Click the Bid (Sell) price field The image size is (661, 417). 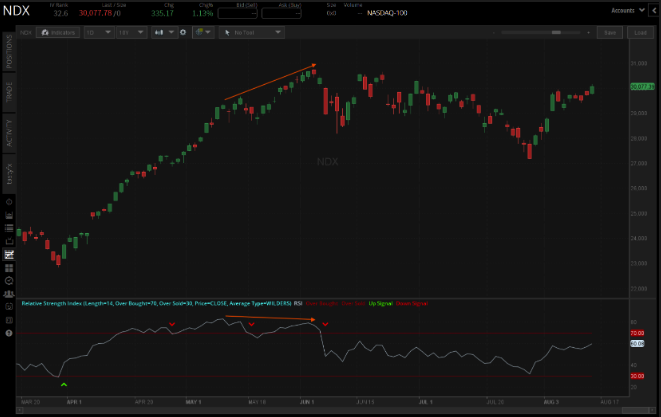(x=238, y=13)
